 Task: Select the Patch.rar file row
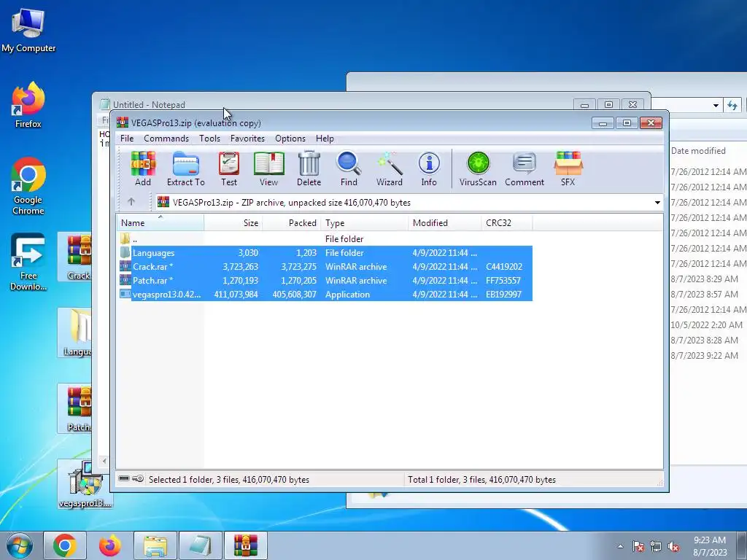[325, 281]
